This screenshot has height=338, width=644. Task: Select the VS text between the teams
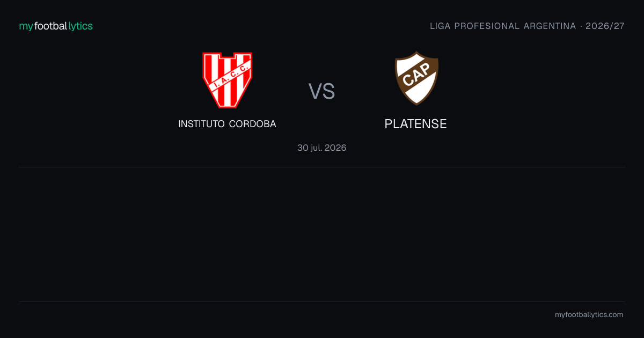[x=321, y=91]
